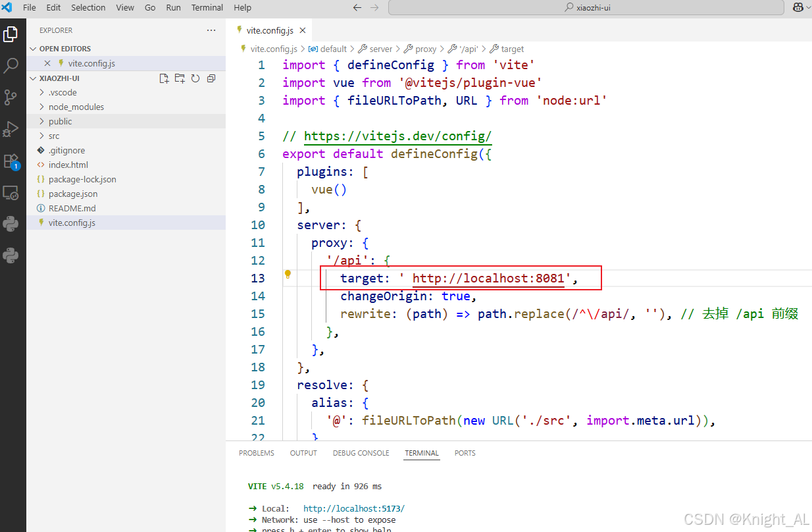
Task: Click the http://localhost:8081 target URL
Action: tap(488, 279)
